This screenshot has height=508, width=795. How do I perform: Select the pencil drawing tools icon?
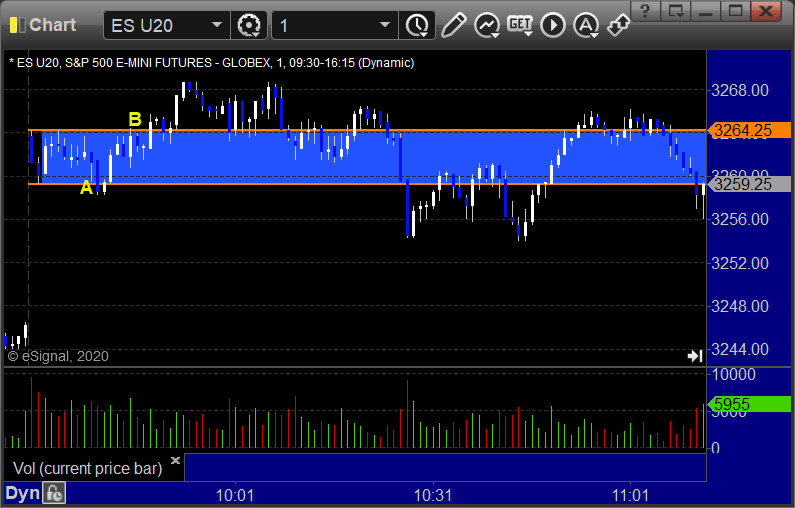pyautogui.click(x=453, y=25)
